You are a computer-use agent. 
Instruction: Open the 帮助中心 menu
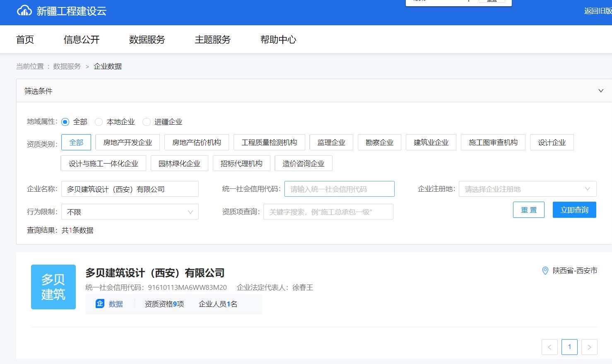coord(278,39)
